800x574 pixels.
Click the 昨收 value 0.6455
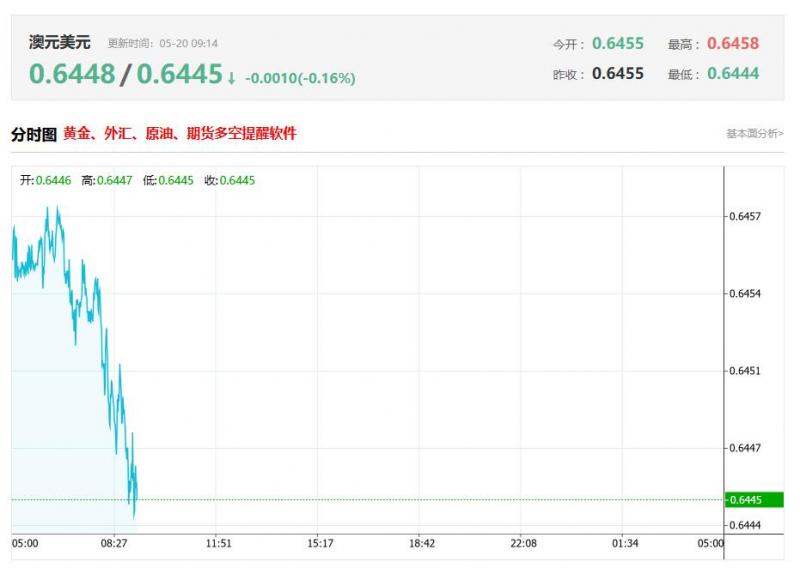[618, 73]
